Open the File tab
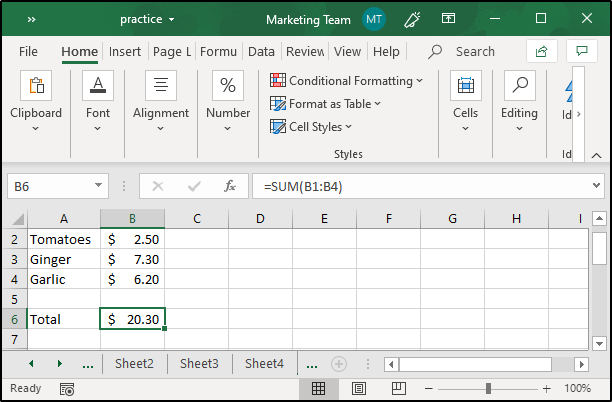612x402 pixels. click(x=28, y=52)
